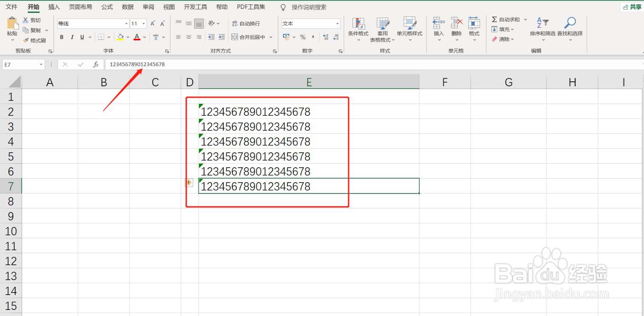
Task: Switch to the 公式 (Formulas) tab
Action: [107, 7]
